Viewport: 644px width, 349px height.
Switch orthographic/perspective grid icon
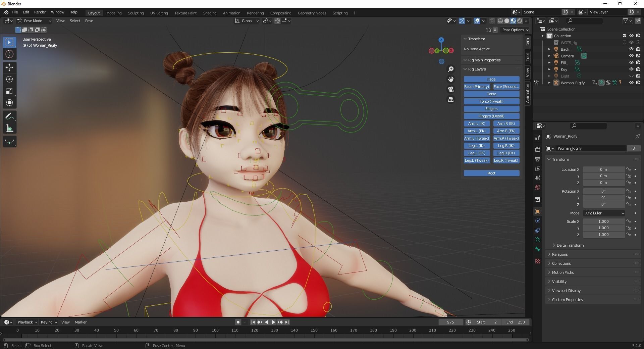[x=451, y=100]
